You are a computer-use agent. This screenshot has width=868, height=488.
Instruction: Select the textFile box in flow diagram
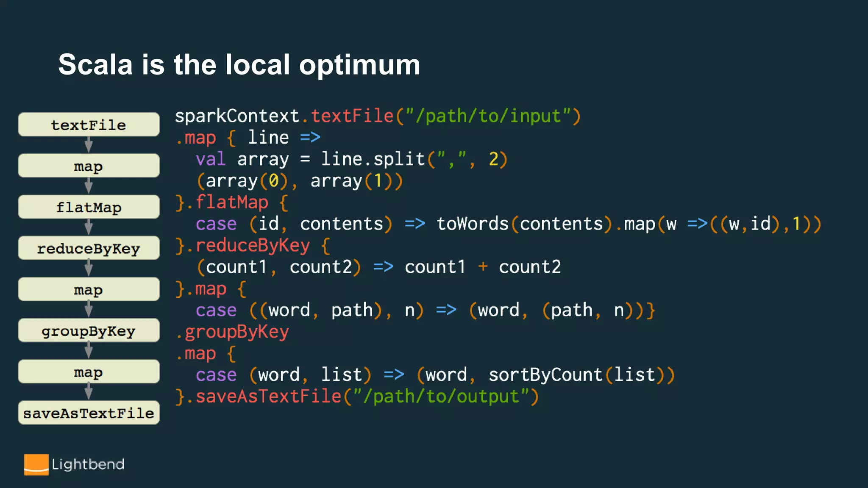[x=89, y=125]
